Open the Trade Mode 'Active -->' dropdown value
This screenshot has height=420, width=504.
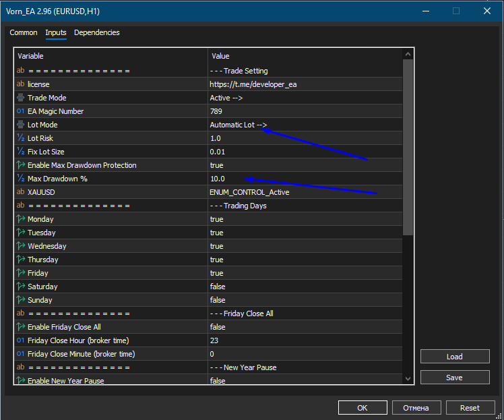(305, 98)
